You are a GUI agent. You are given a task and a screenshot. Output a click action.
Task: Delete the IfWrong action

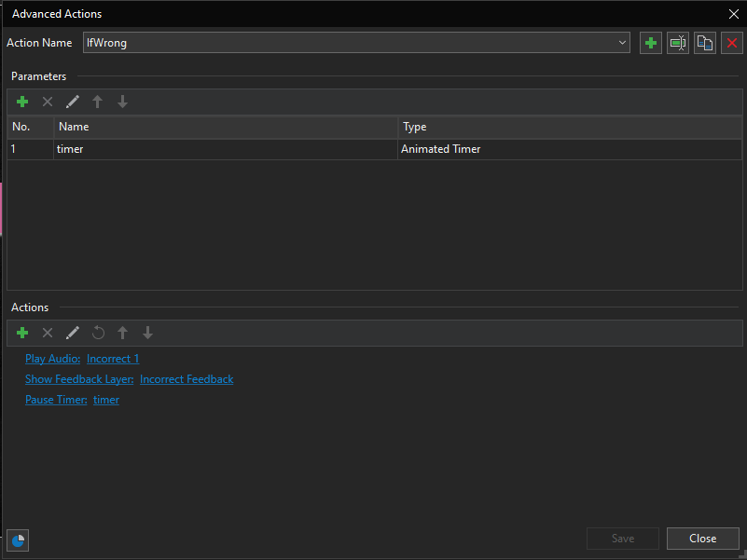(x=732, y=44)
